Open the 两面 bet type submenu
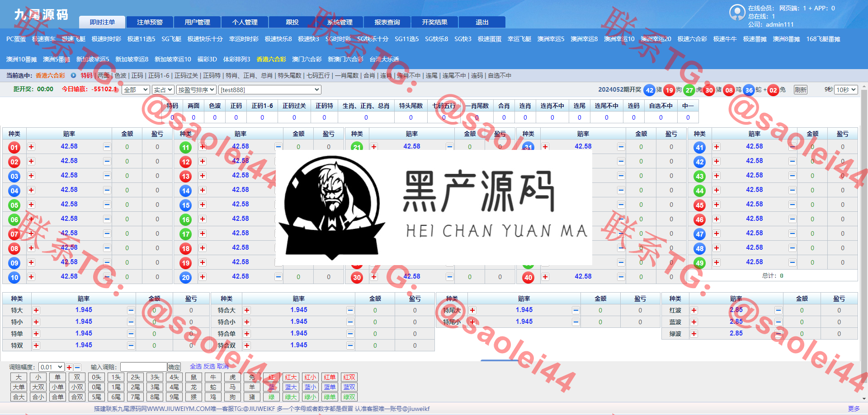The width and height of the screenshot is (868, 415). tap(104, 75)
